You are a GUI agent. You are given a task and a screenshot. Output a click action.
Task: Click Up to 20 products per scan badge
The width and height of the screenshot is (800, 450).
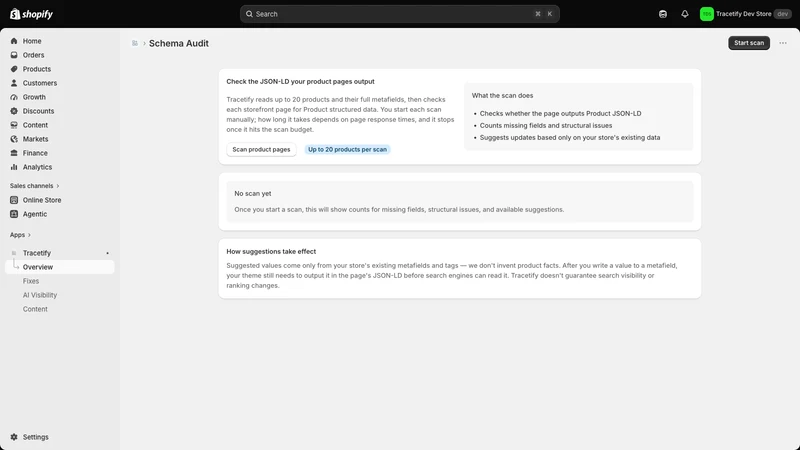pos(347,149)
